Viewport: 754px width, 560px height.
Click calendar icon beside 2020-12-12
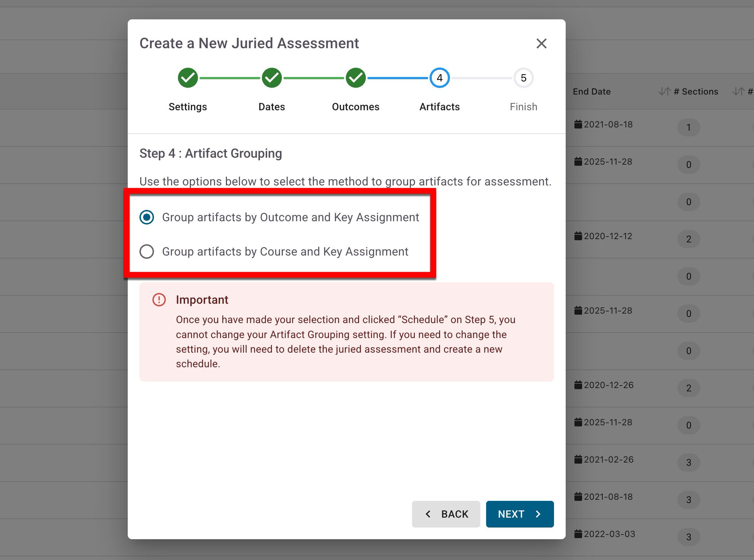(578, 236)
